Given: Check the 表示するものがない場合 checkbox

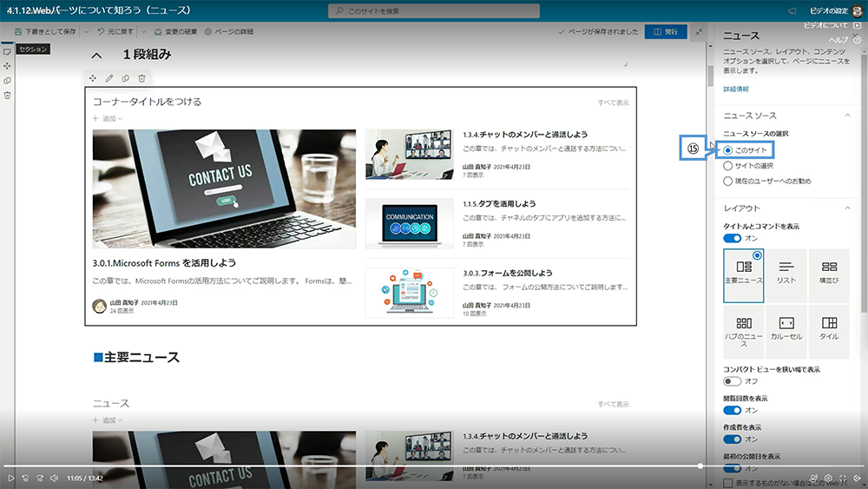Looking at the screenshot, I should click(728, 483).
